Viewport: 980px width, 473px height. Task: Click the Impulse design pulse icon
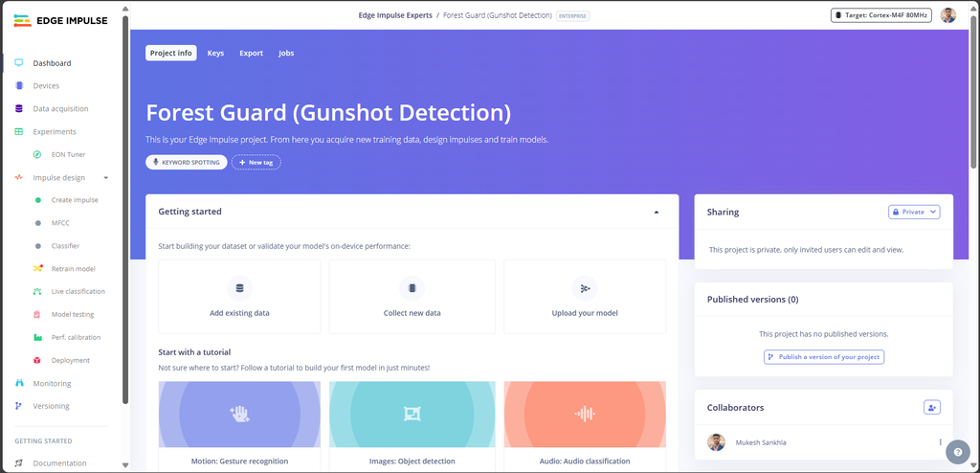coord(19,178)
